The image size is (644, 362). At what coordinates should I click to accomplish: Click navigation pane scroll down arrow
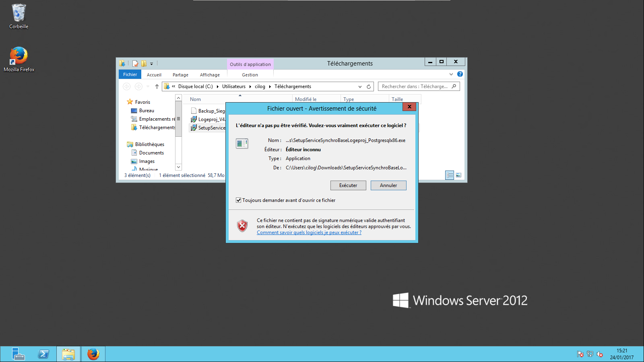click(179, 167)
